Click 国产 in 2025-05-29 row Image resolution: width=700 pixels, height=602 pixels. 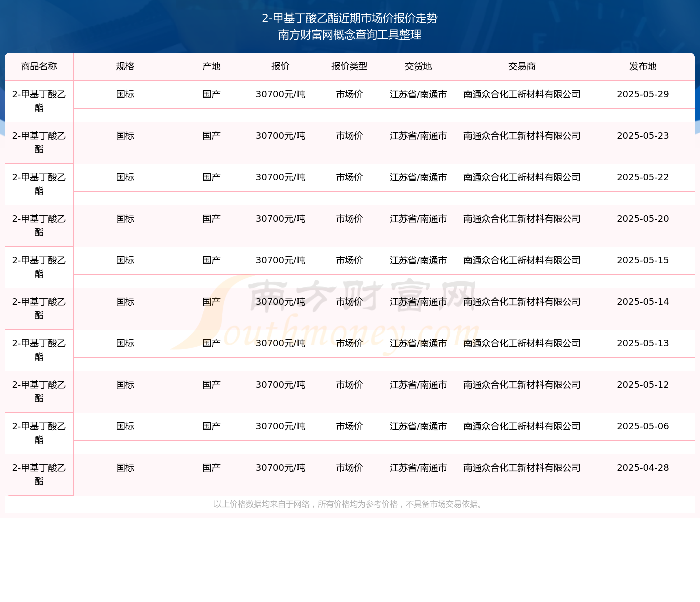tap(212, 94)
